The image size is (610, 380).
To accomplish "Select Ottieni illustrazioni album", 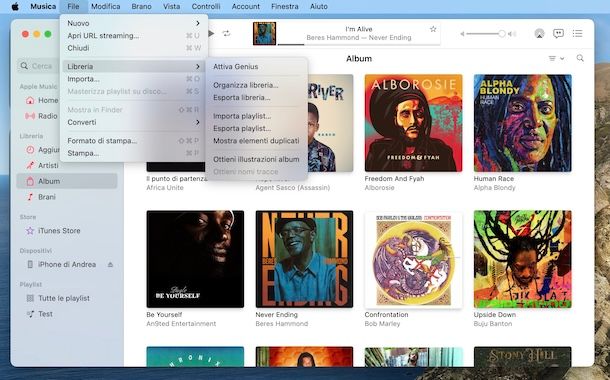I will click(256, 159).
